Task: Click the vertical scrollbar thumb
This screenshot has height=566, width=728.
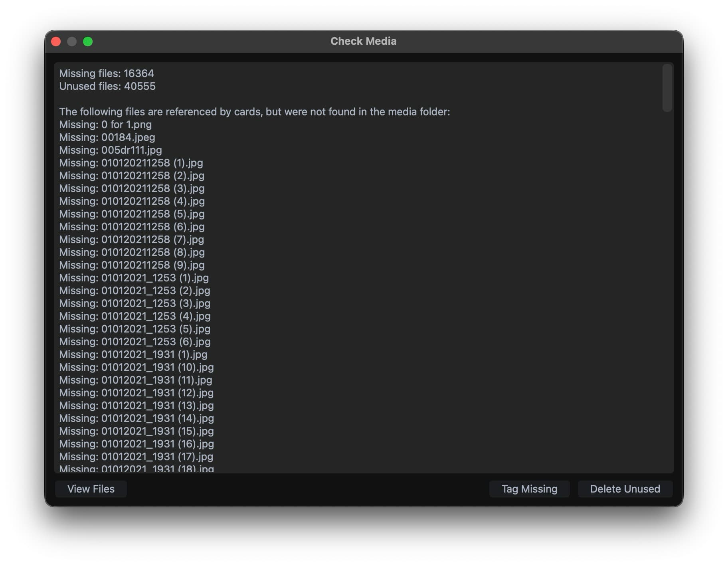Action: [x=667, y=88]
